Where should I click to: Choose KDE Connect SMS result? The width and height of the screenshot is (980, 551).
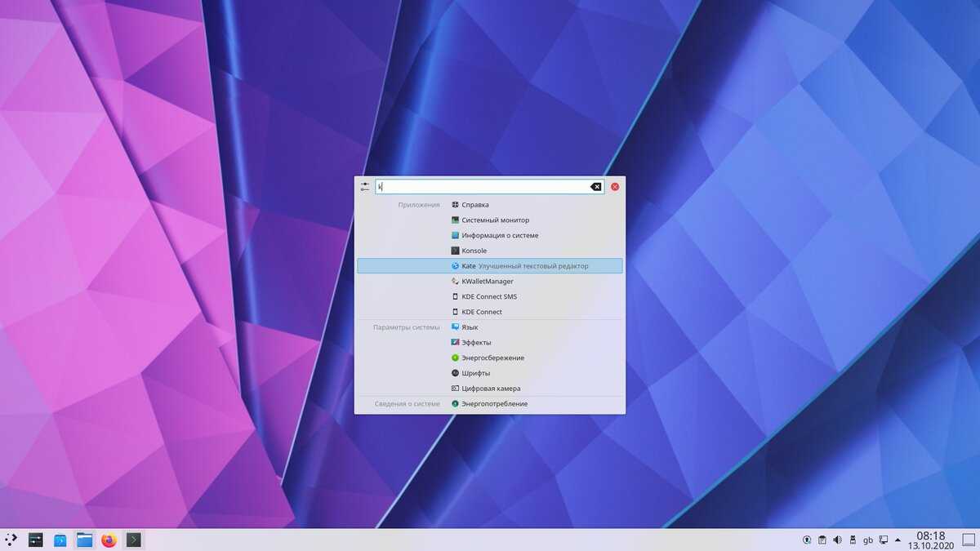tap(488, 296)
